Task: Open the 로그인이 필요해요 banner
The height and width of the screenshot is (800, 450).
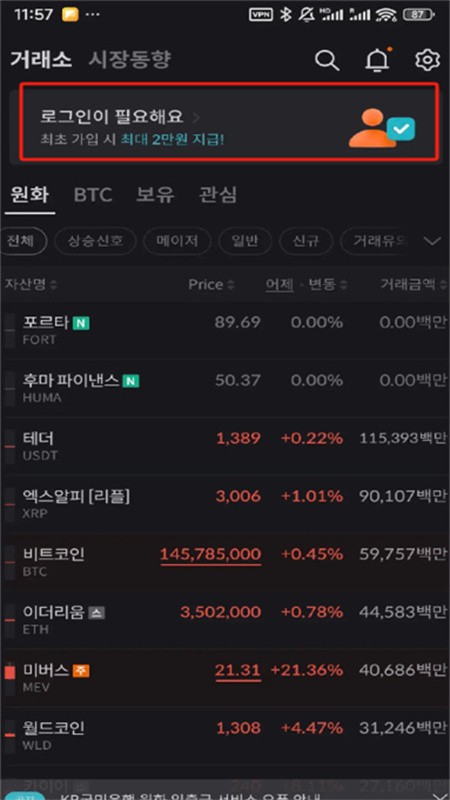Action: pos(229,122)
